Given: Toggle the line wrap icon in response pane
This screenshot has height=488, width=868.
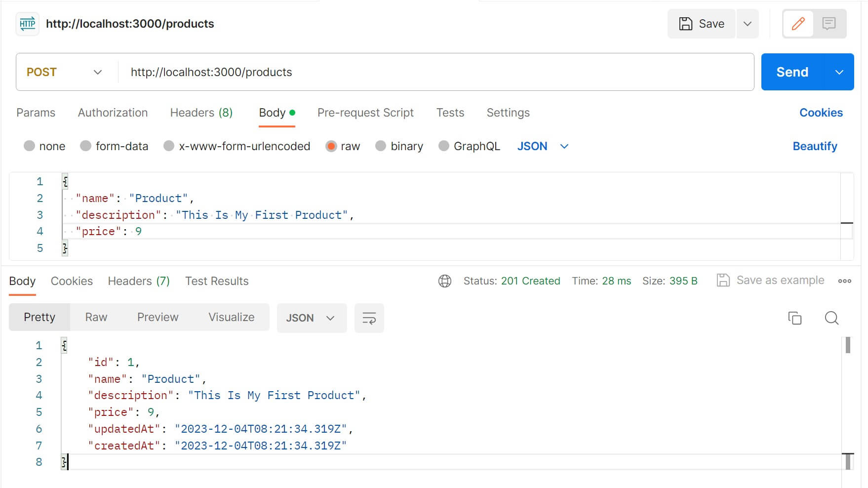Looking at the screenshot, I should coord(369,318).
